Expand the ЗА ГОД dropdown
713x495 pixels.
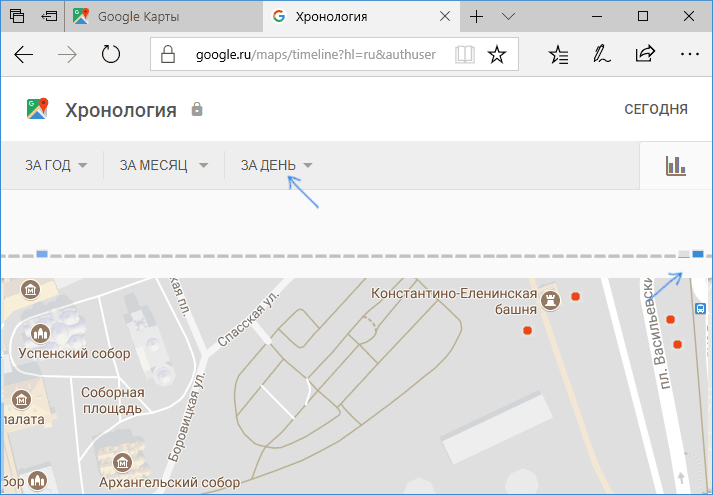[x=56, y=166]
